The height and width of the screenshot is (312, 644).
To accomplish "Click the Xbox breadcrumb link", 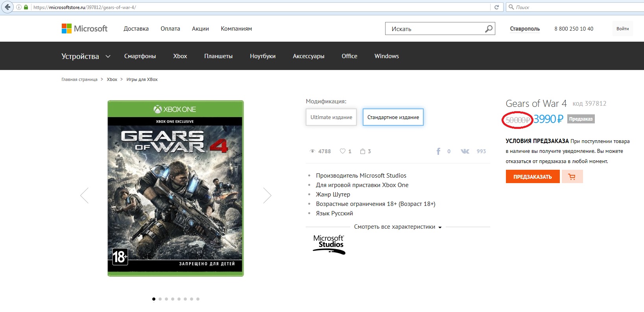I will pos(112,79).
